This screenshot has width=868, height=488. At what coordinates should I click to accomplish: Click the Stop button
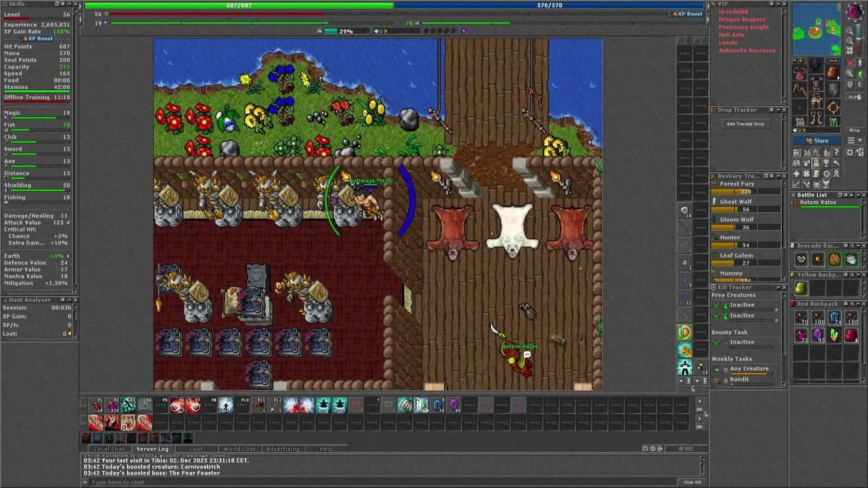point(854,130)
